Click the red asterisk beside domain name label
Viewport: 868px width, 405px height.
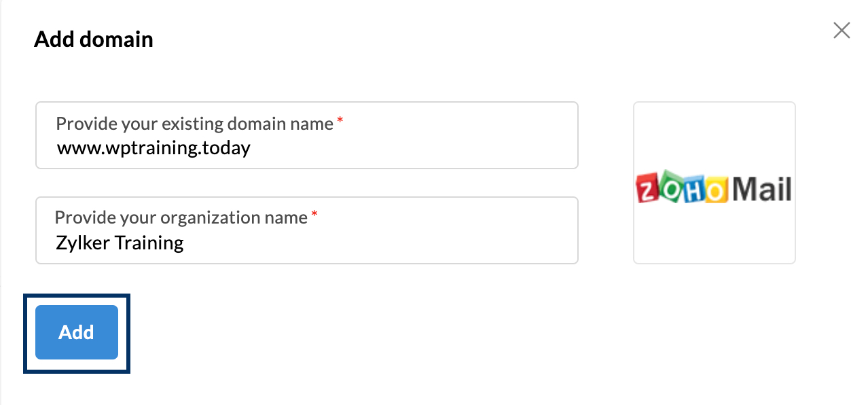pos(340,121)
